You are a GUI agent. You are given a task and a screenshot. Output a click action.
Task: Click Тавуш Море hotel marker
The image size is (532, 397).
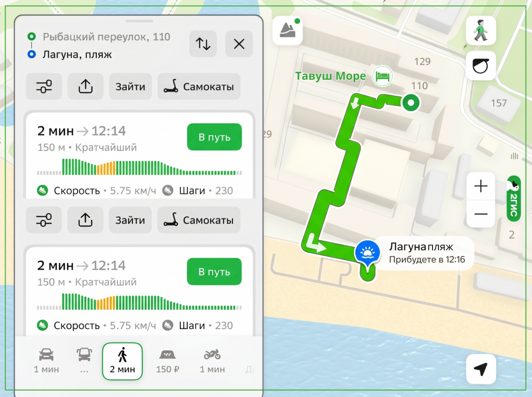[383, 76]
